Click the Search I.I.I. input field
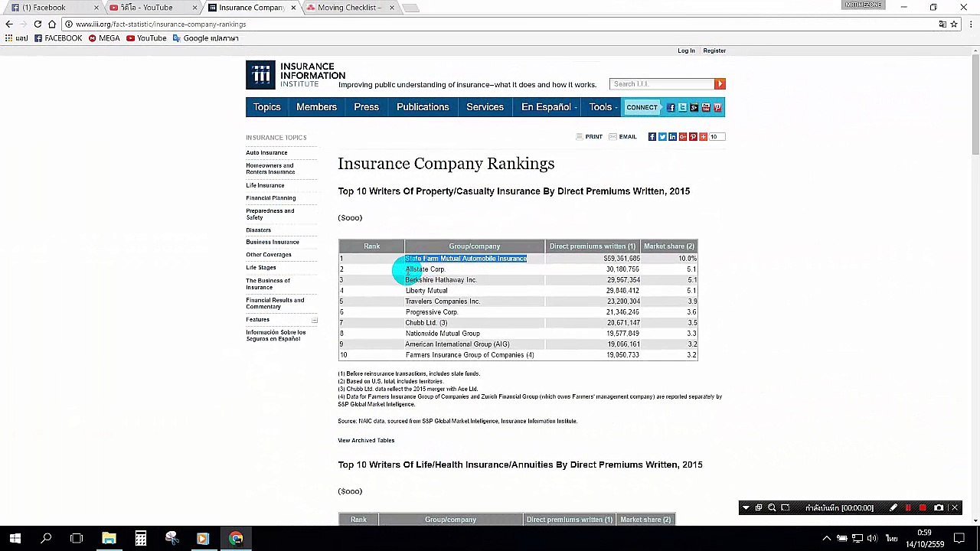 tap(662, 84)
